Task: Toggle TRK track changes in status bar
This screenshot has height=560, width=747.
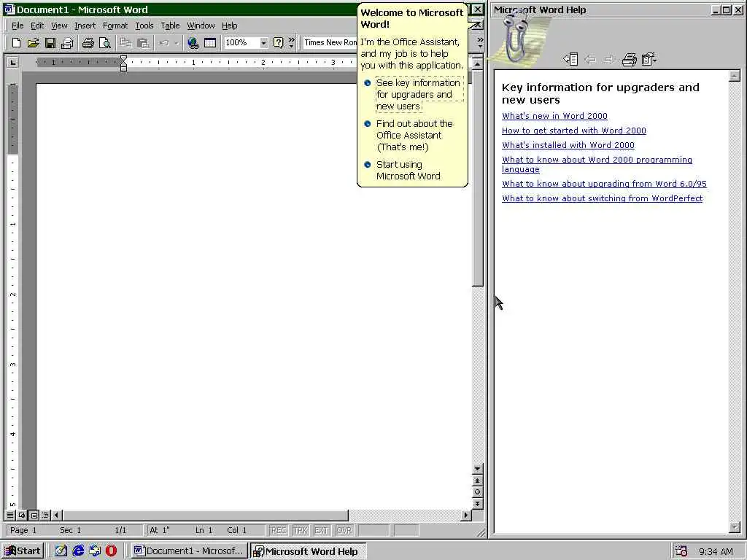Action: (300, 530)
